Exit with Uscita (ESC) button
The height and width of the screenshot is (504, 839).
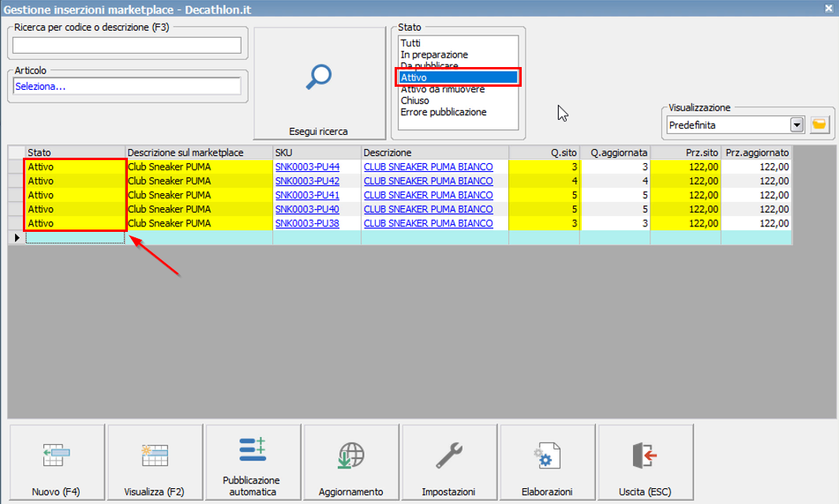click(645, 462)
